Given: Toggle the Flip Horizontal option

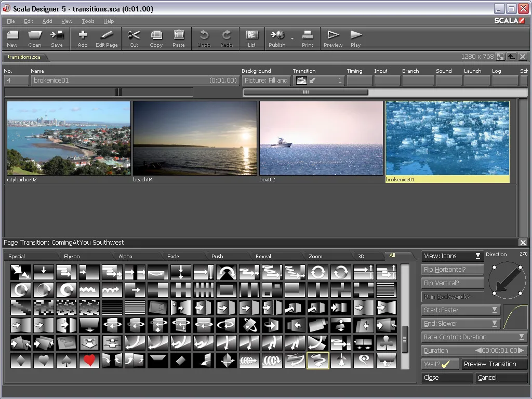Looking at the screenshot, I should pyautogui.click(x=452, y=270).
